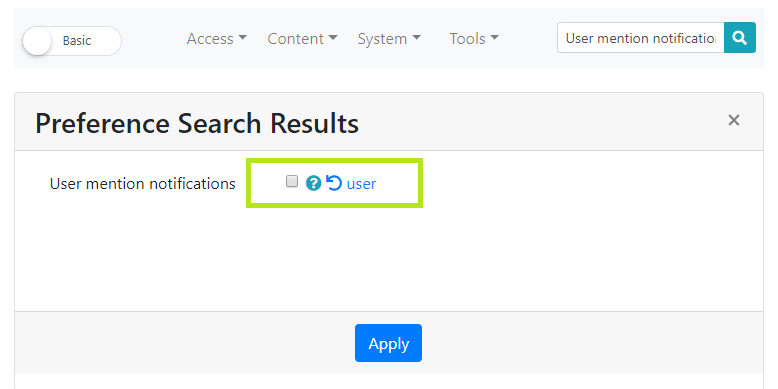The height and width of the screenshot is (389, 778).
Task: Click the blue Apply button
Action: pos(389,343)
